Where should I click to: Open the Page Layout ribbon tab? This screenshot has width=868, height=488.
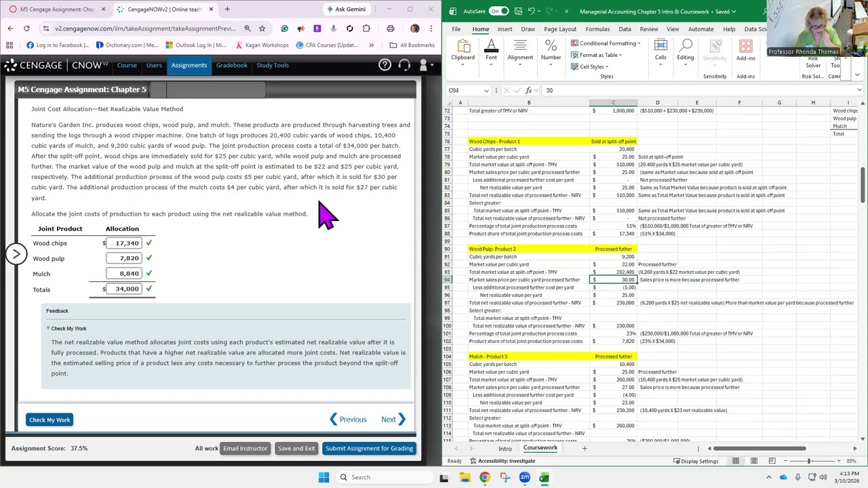pyautogui.click(x=560, y=29)
